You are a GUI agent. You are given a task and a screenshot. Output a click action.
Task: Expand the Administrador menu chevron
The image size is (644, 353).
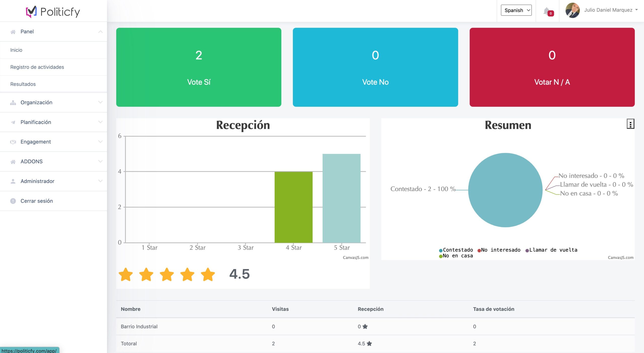point(100,181)
